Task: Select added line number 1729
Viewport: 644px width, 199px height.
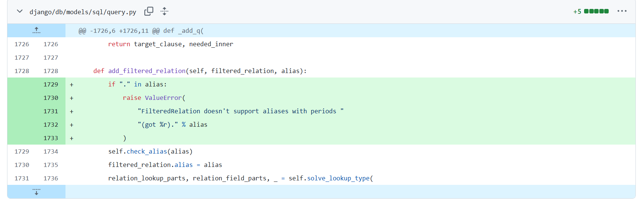Action: click(x=51, y=85)
